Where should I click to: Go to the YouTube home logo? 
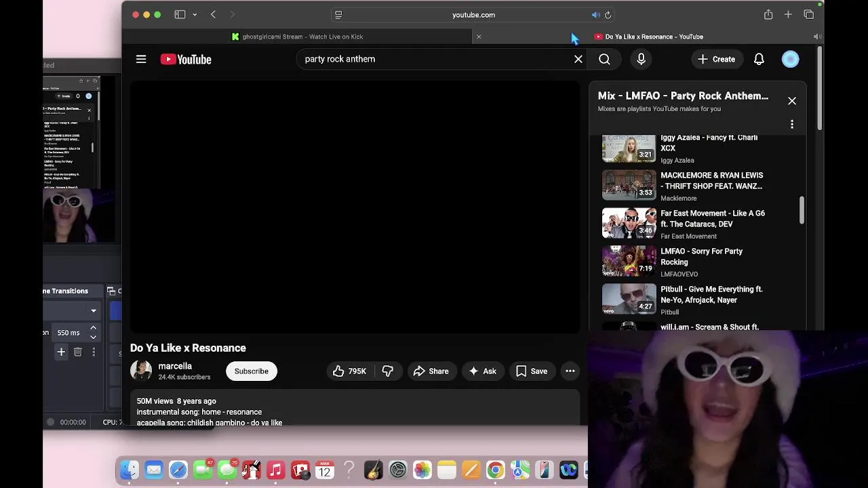point(186,59)
